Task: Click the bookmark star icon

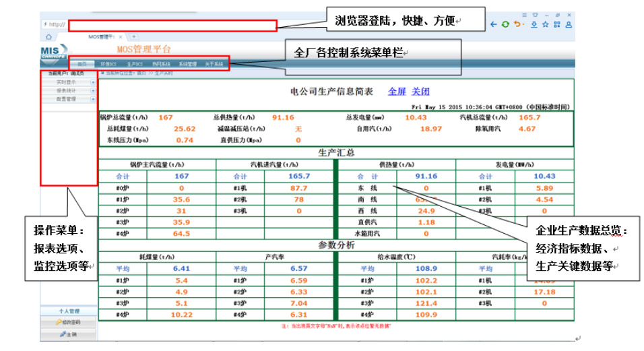Action: pos(545,24)
